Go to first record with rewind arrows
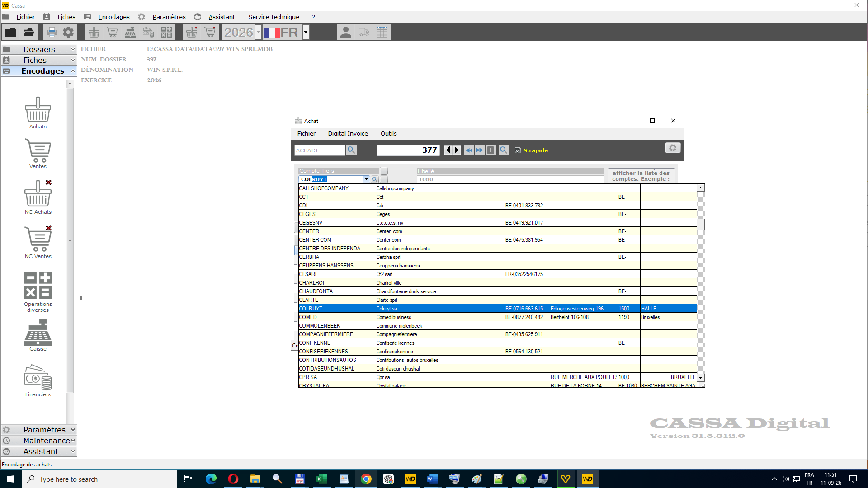Image resolution: width=868 pixels, height=488 pixels. tap(469, 150)
